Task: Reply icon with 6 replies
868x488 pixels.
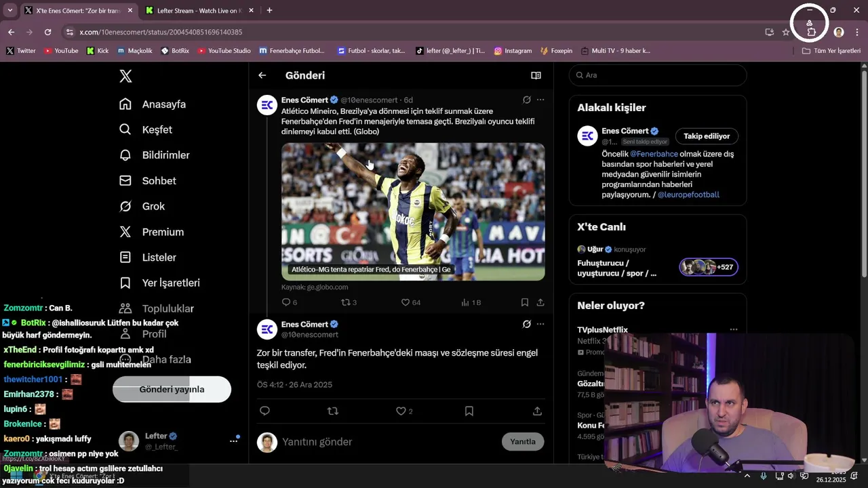Action: click(290, 302)
